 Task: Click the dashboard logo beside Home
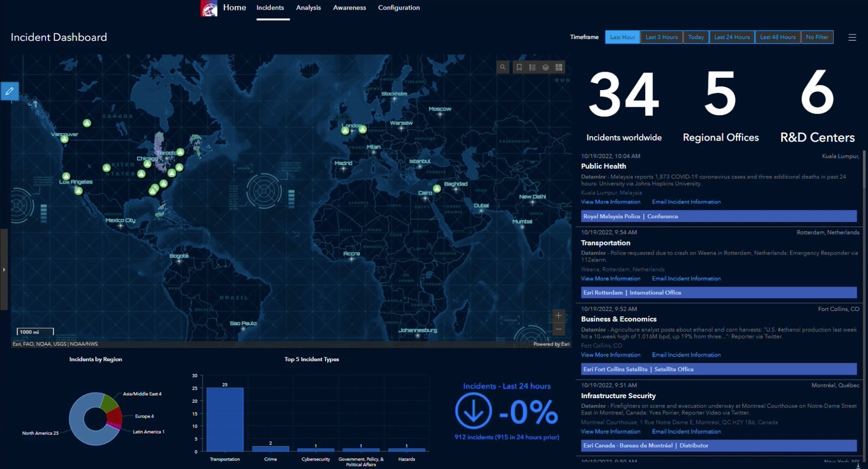[x=208, y=8]
